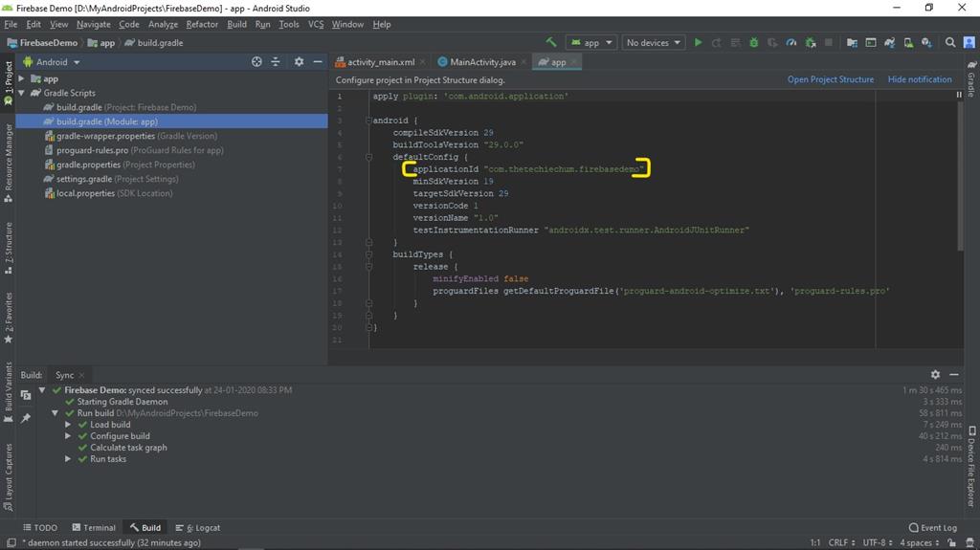Sync Project with Gradle Files icon
980x550 pixels.
[889, 42]
